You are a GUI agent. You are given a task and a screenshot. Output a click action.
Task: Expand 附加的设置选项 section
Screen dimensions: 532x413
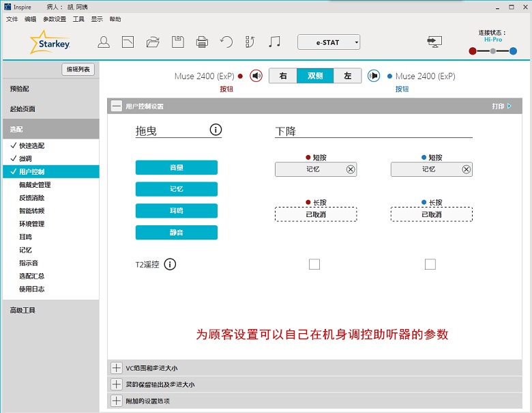point(115,401)
